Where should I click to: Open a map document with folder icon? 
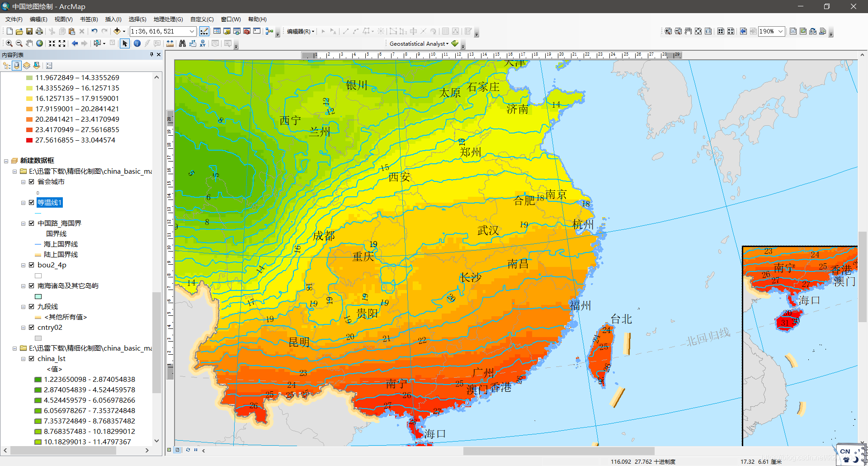tap(19, 31)
